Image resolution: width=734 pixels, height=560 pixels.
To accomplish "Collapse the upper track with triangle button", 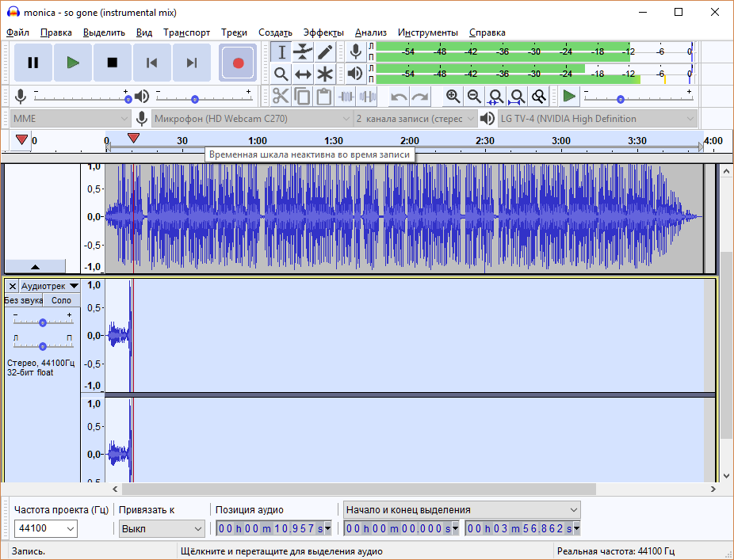I will click(35, 267).
